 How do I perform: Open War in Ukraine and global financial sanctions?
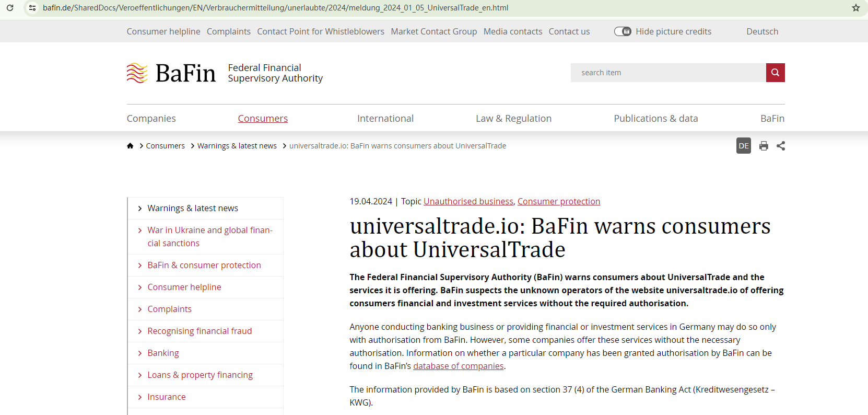(210, 237)
